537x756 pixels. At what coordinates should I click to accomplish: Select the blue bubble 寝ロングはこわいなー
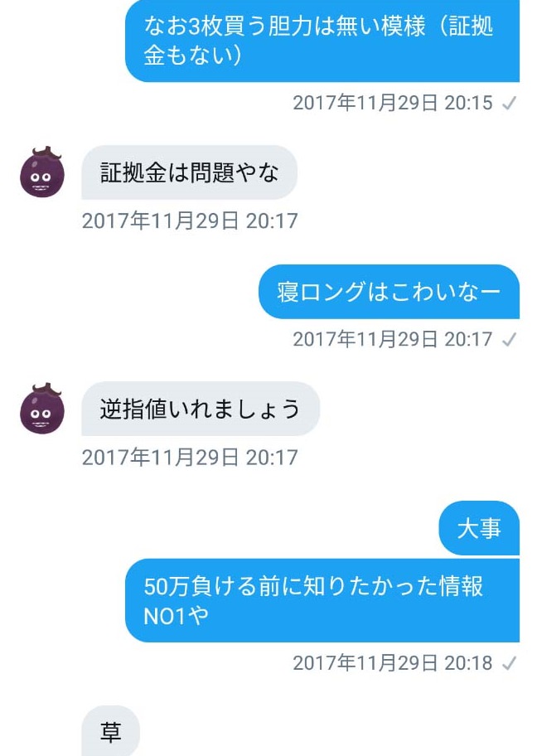point(389,292)
